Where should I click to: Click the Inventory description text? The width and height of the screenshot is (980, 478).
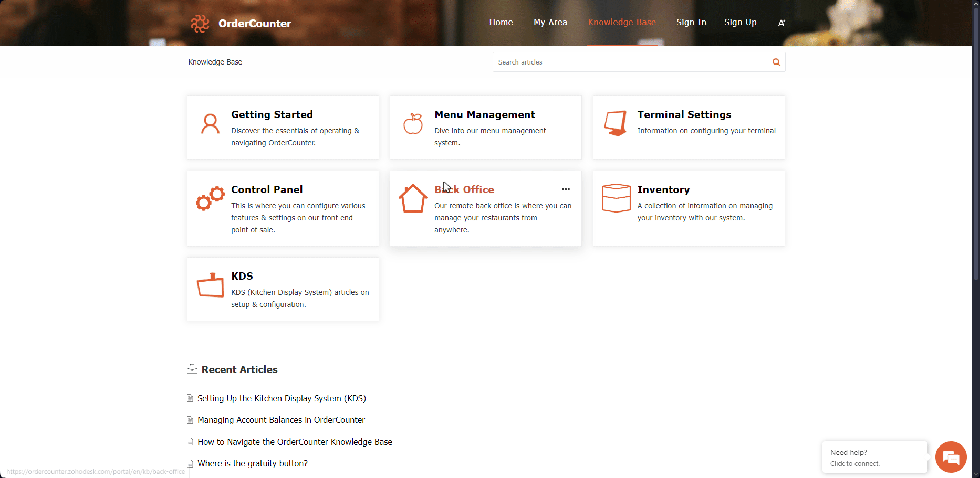point(705,211)
